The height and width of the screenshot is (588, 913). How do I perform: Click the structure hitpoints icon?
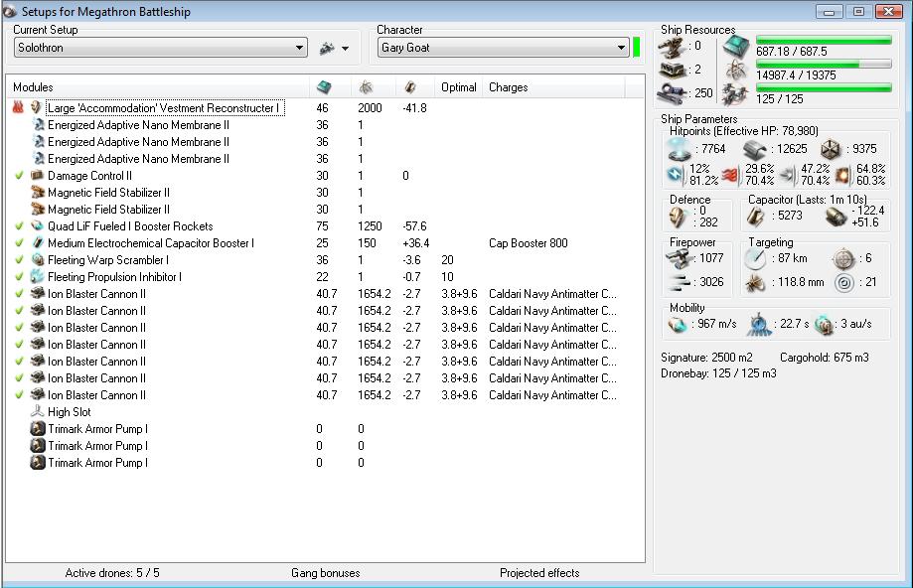[831, 149]
